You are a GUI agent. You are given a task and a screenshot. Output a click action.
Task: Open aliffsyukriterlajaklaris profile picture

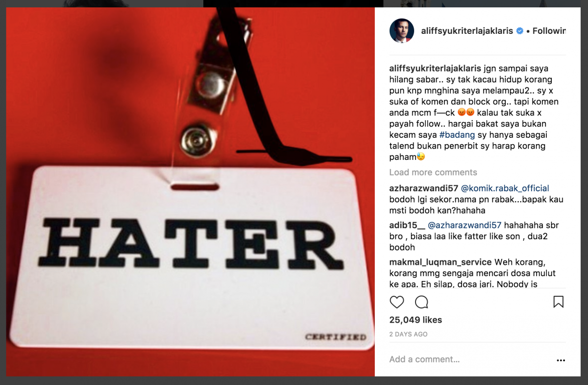coord(402,31)
